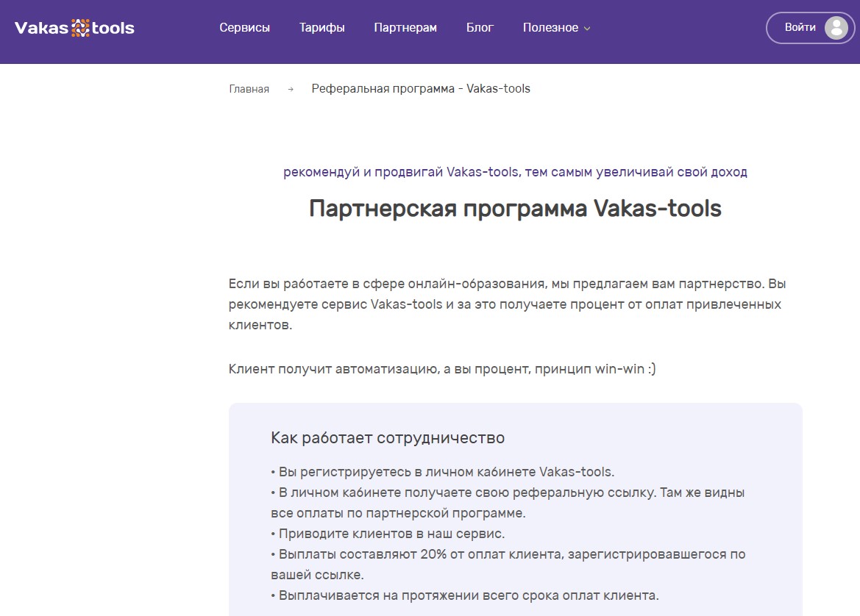Click the bullet Приводите клиентов в наш сервис

[x=388, y=534]
